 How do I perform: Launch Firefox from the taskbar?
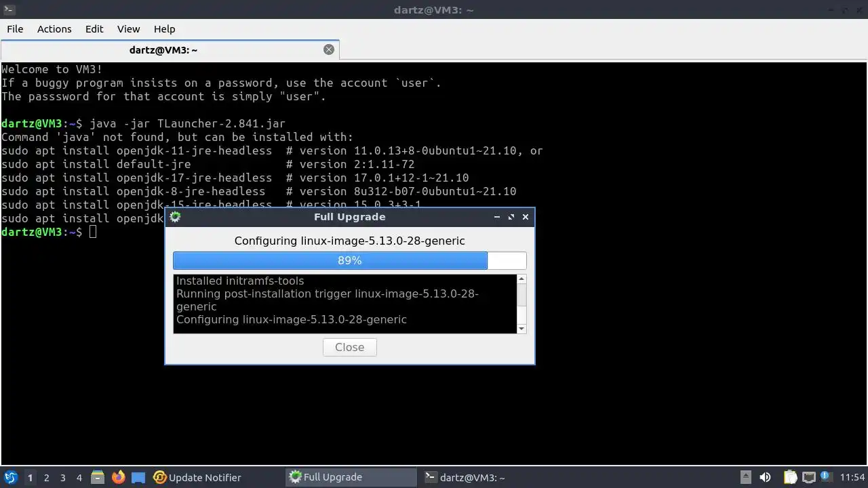119,477
